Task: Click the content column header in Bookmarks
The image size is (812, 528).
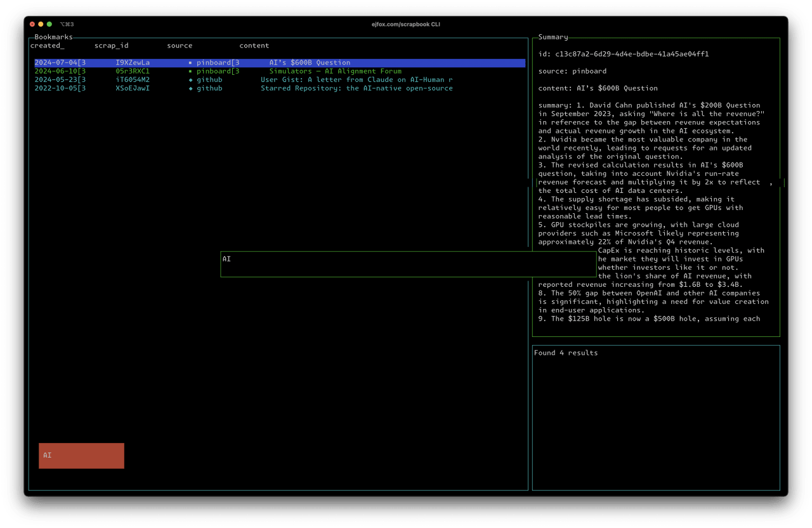Action: pyautogui.click(x=254, y=46)
